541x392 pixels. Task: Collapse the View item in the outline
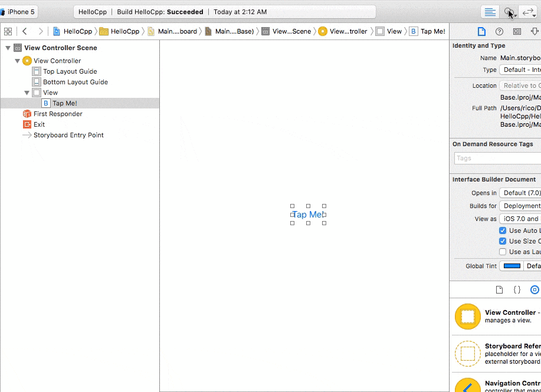(x=27, y=92)
